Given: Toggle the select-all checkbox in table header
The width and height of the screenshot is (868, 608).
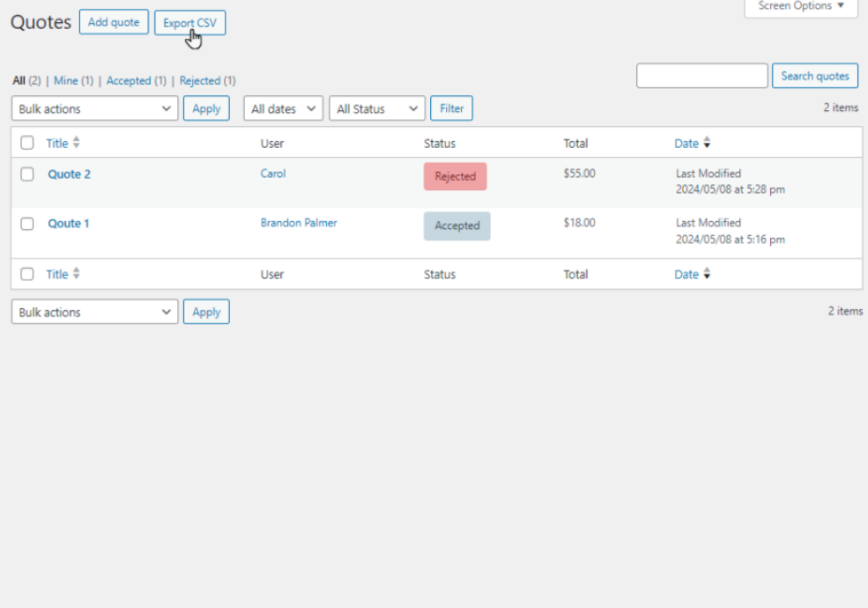Looking at the screenshot, I should (27, 143).
